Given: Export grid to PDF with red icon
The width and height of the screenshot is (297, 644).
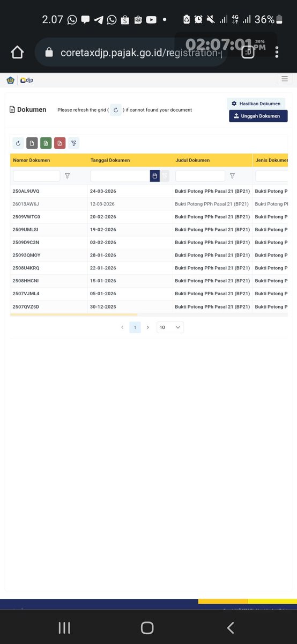Looking at the screenshot, I should pos(60,143).
